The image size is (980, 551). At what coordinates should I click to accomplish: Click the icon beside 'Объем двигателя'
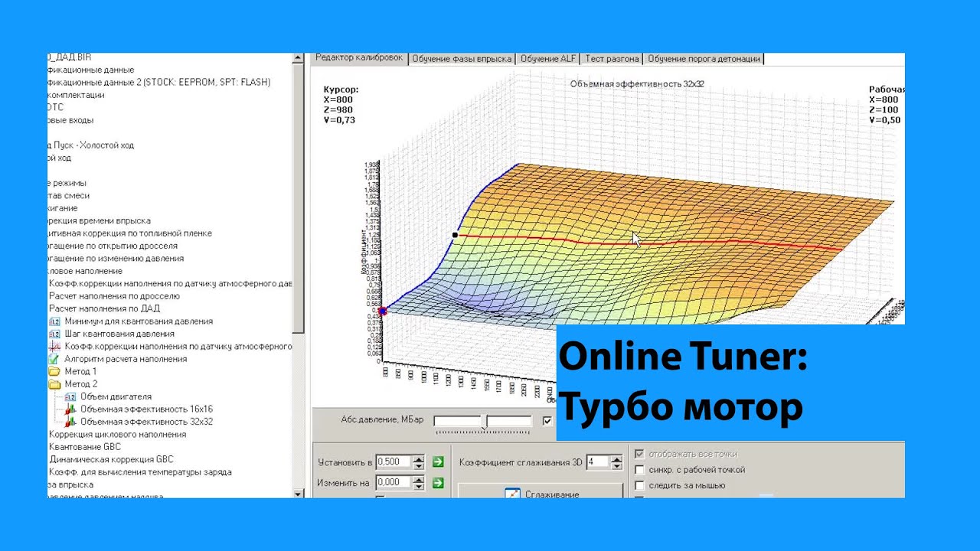click(x=70, y=396)
